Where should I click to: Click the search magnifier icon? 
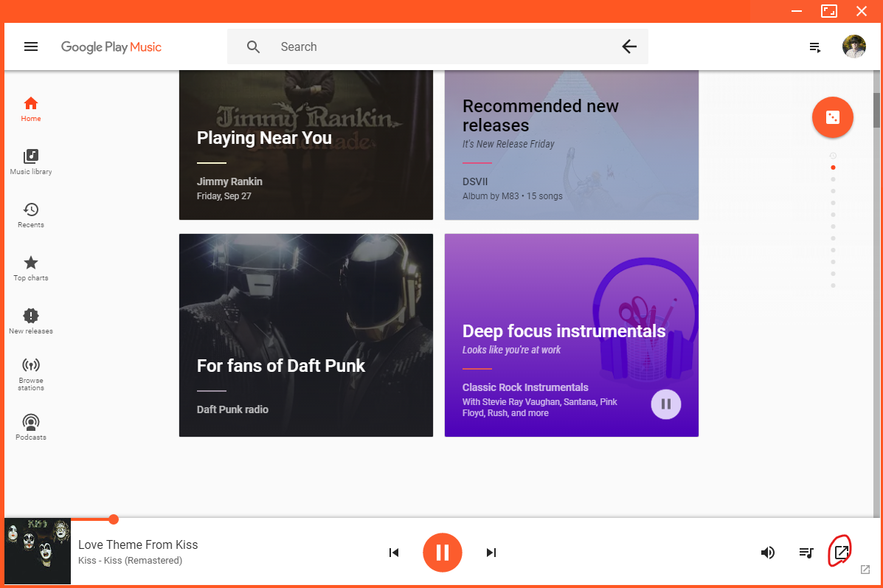[x=254, y=46]
